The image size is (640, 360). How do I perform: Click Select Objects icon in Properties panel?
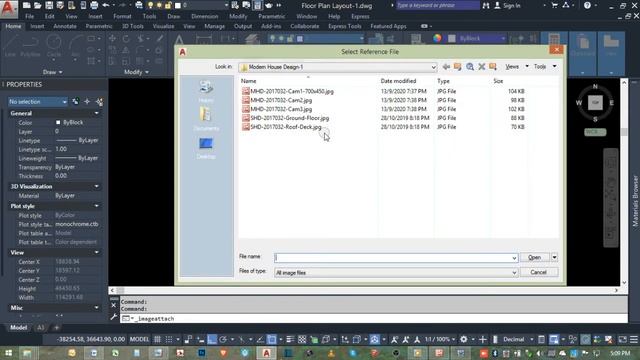pos(87,102)
